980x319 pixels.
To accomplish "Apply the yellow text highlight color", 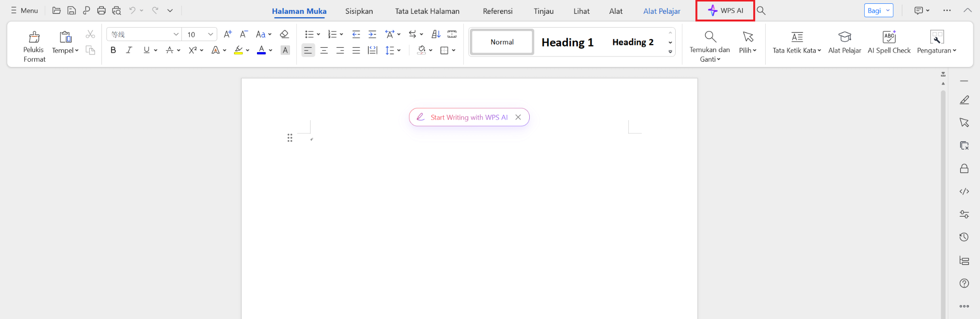I will (x=238, y=50).
